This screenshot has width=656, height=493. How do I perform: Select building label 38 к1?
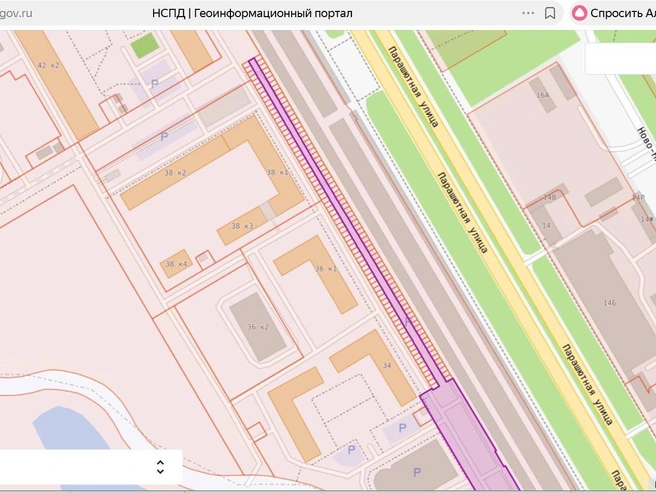[x=277, y=172]
